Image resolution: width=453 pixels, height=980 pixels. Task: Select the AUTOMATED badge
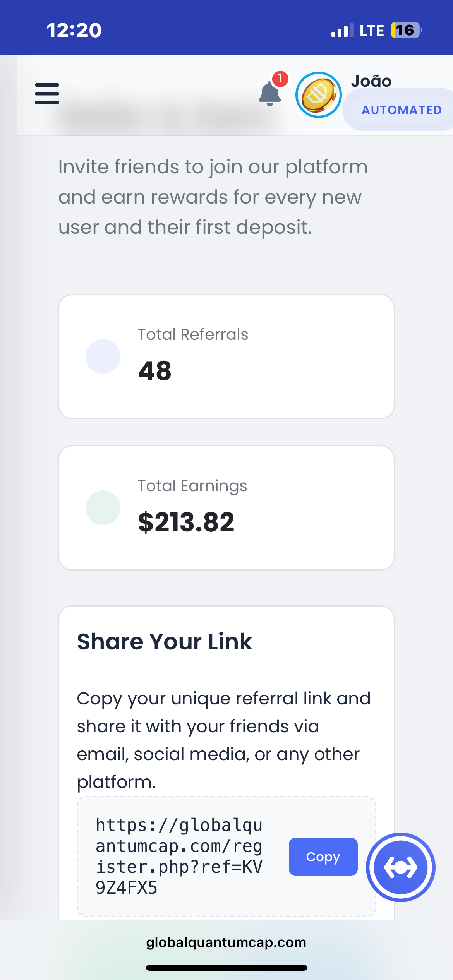point(402,110)
